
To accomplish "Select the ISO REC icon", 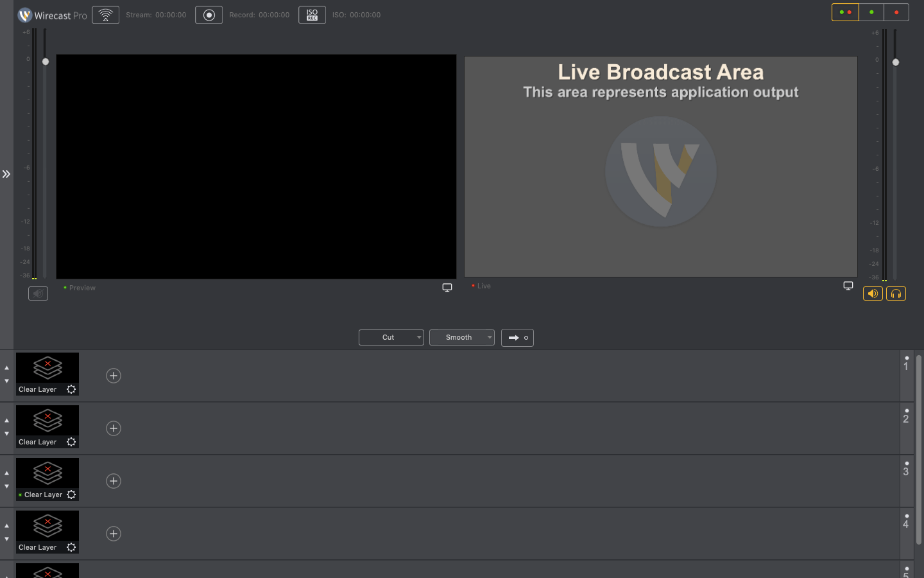I will [312, 15].
